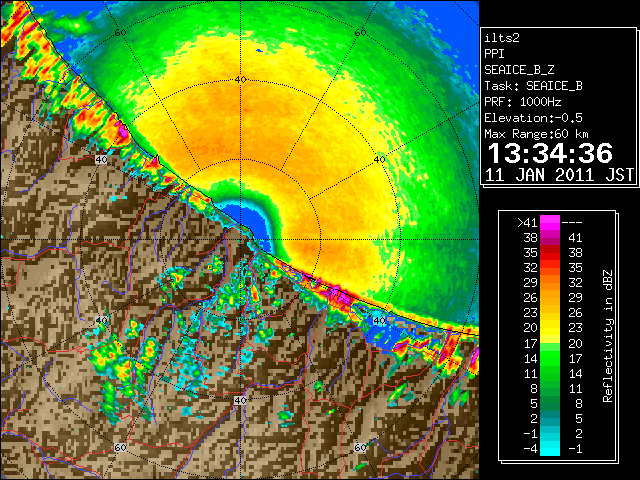Viewport: 640px width, 480px height.
Task: Click the 'Max Range:60 km' line
Action: pos(536,134)
